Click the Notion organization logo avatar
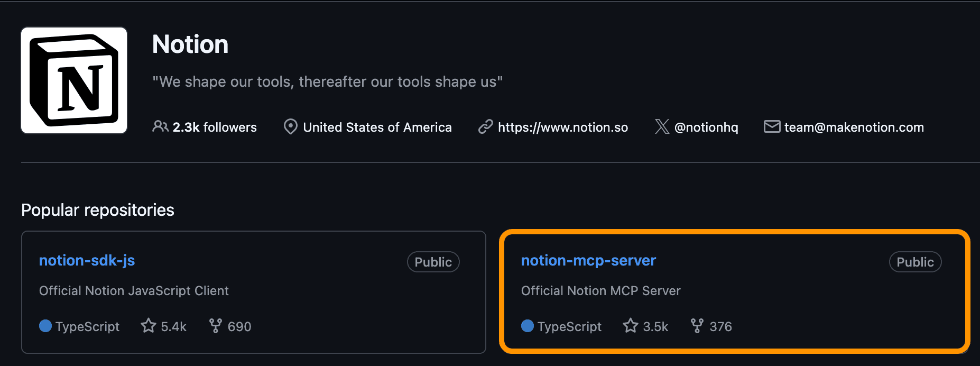The image size is (980, 366). point(74,80)
